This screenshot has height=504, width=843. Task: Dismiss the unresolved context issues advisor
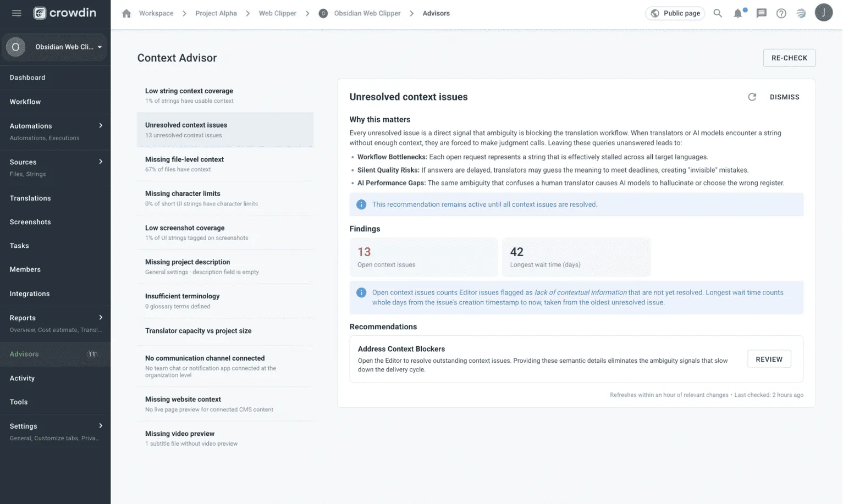[x=784, y=97]
